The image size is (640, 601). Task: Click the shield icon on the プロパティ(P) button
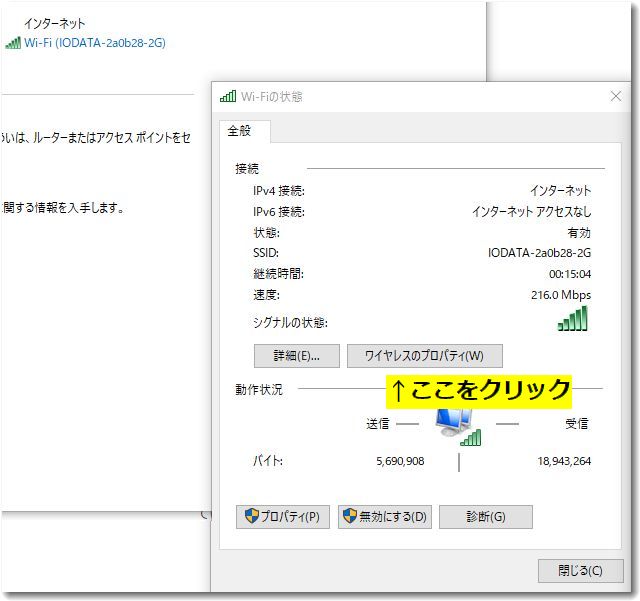252,517
